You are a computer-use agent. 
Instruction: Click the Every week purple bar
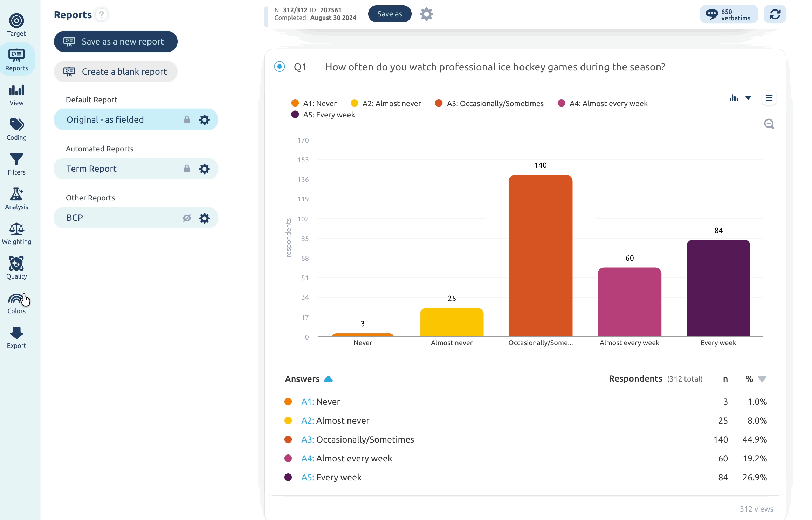(718, 288)
